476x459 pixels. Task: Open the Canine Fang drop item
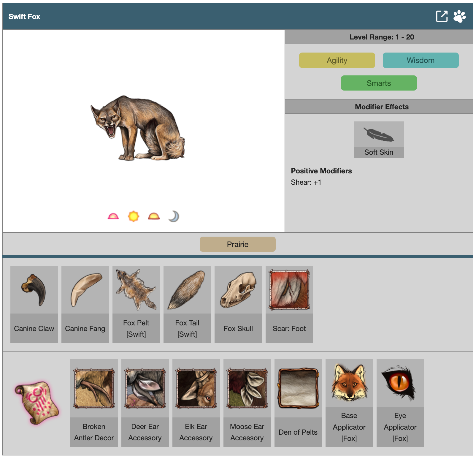point(85,304)
